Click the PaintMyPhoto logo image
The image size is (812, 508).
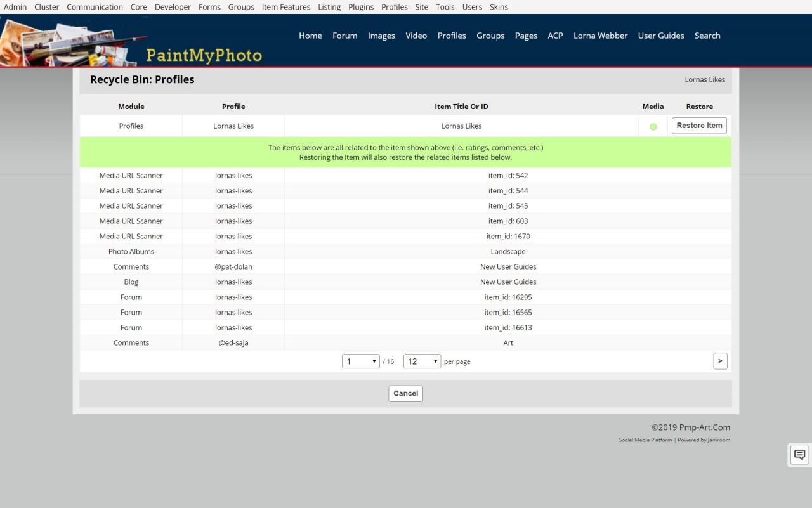132,41
